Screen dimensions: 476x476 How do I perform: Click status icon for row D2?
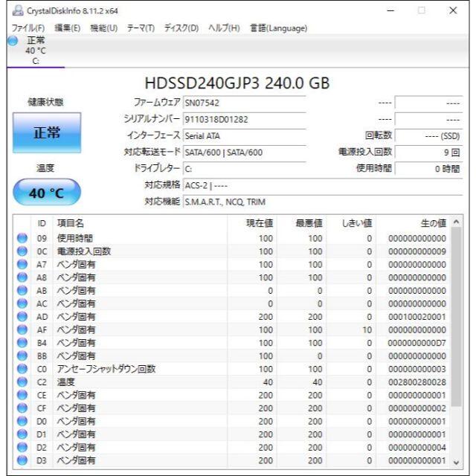click(x=22, y=447)
